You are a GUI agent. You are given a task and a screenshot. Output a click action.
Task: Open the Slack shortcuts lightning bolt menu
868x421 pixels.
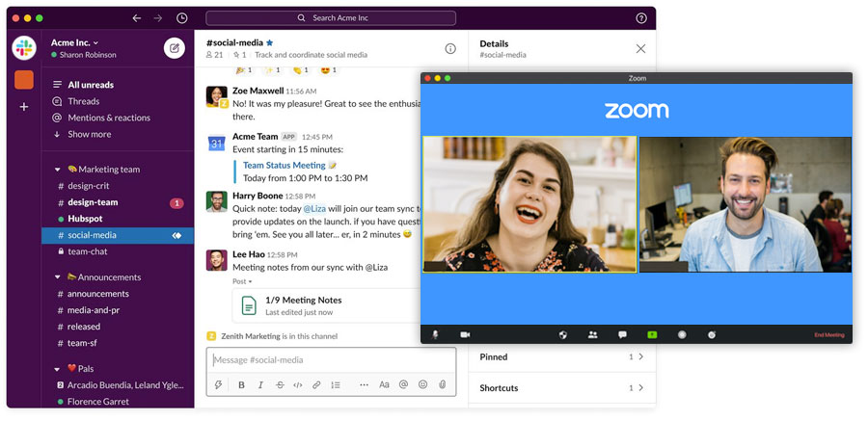(218, 385)
